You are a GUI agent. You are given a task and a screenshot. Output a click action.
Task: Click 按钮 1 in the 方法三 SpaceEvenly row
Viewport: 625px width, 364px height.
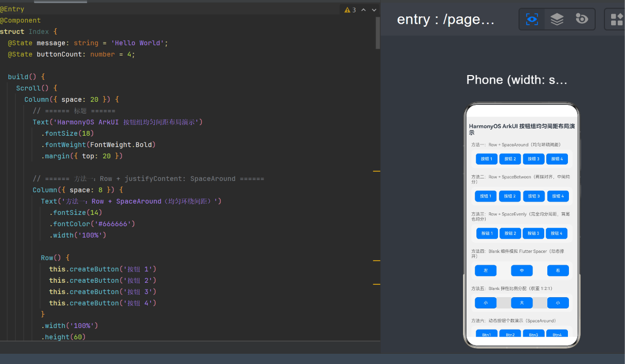click(487, 233)
